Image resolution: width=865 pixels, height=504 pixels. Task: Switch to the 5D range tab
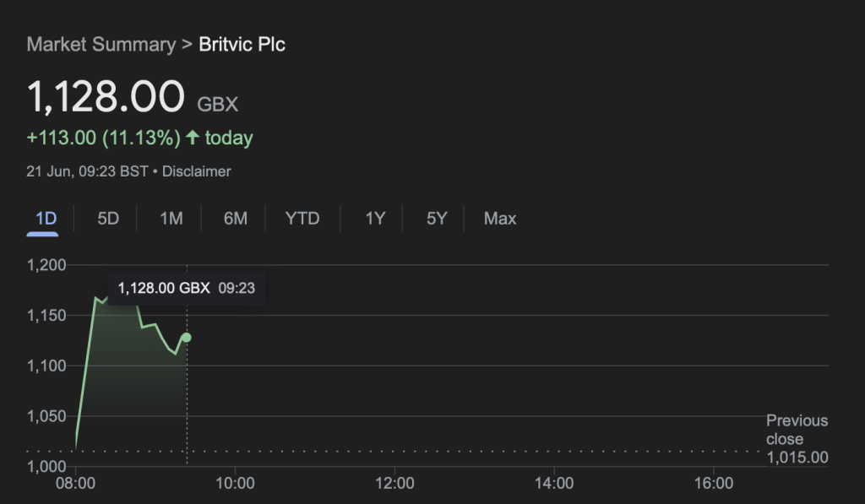click(x=108, y=219)
